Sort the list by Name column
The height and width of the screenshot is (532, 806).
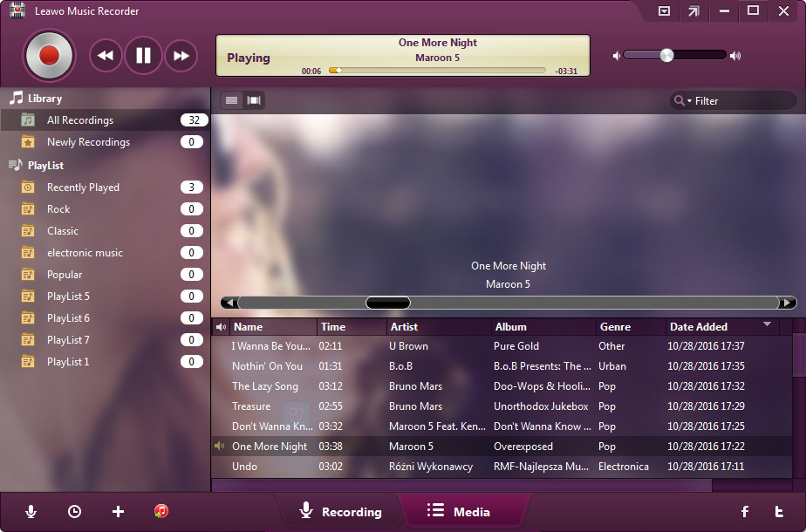pos(273,327)
